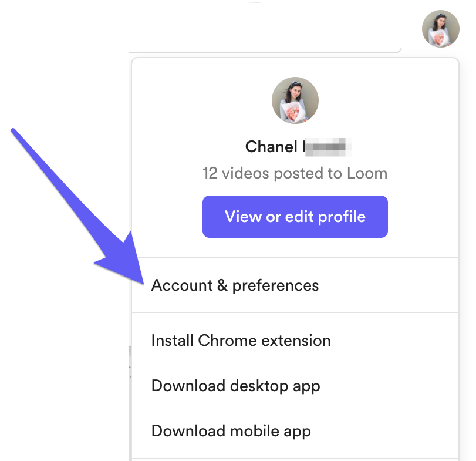Open the profile editor from the purple button
476x461 pixels.
(295, 217)
